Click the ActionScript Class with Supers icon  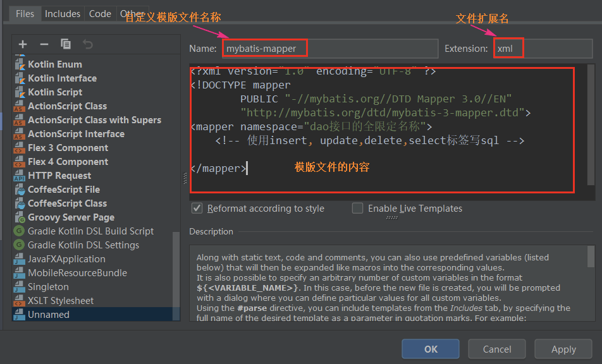tap(19, 120)
